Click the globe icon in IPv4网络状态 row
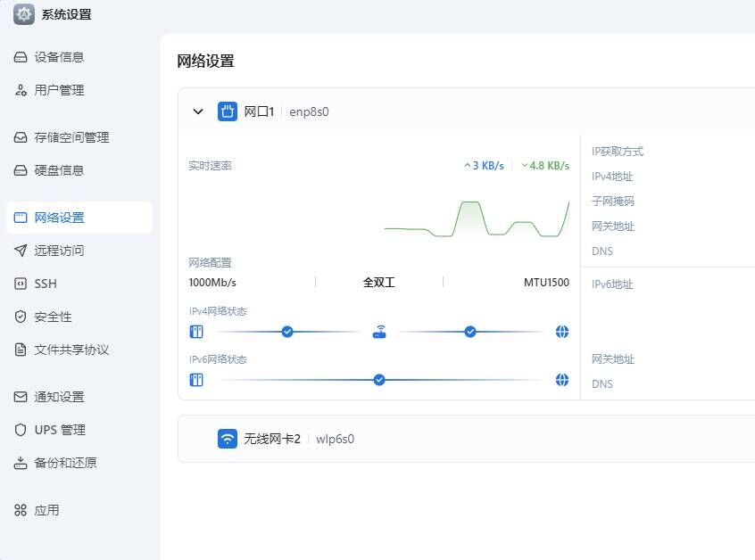The image size is (755, 560). 562,332
